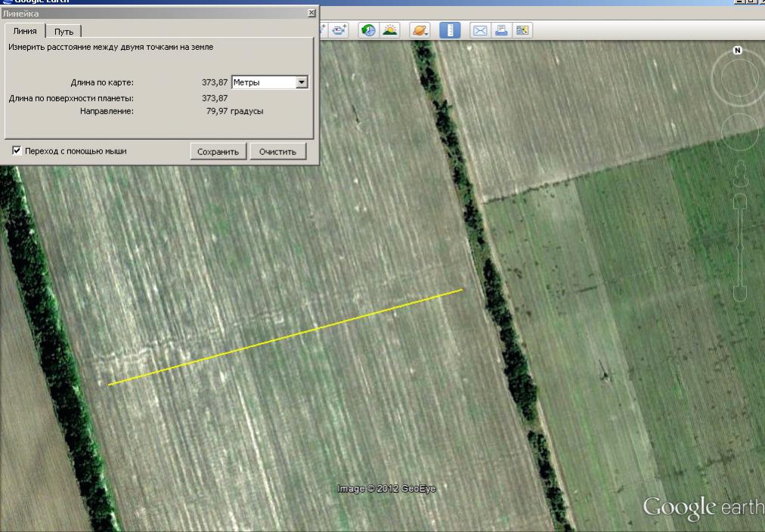
Task: Click the print icon in the toolbar
Action: tap(500, 30)
